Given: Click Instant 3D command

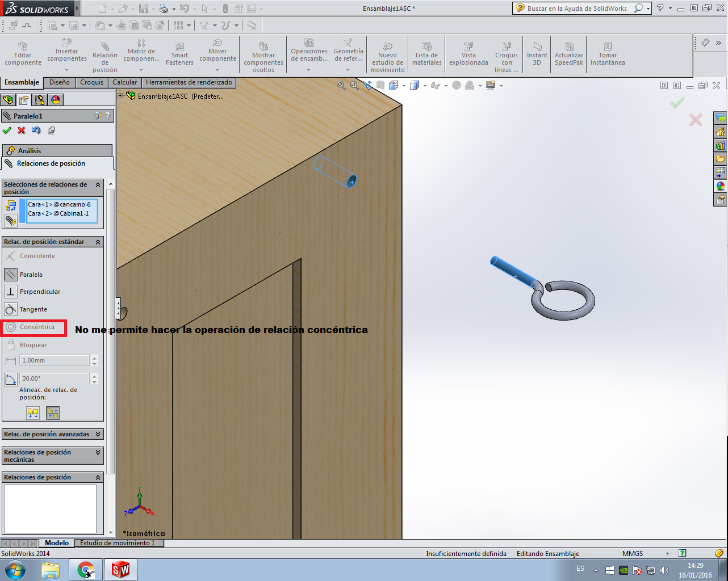Looking at the screenshot, I should 537,54.
